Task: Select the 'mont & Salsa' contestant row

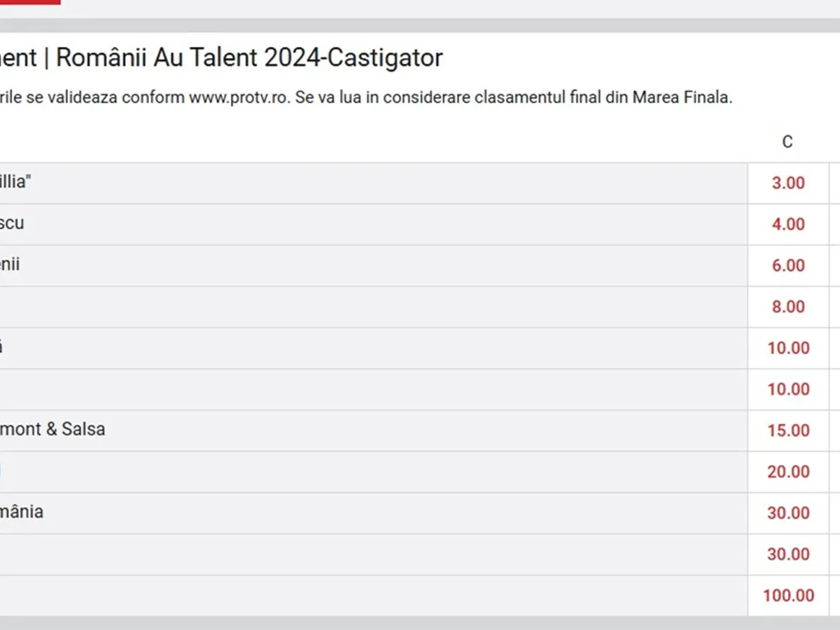Action: point(52,429)
